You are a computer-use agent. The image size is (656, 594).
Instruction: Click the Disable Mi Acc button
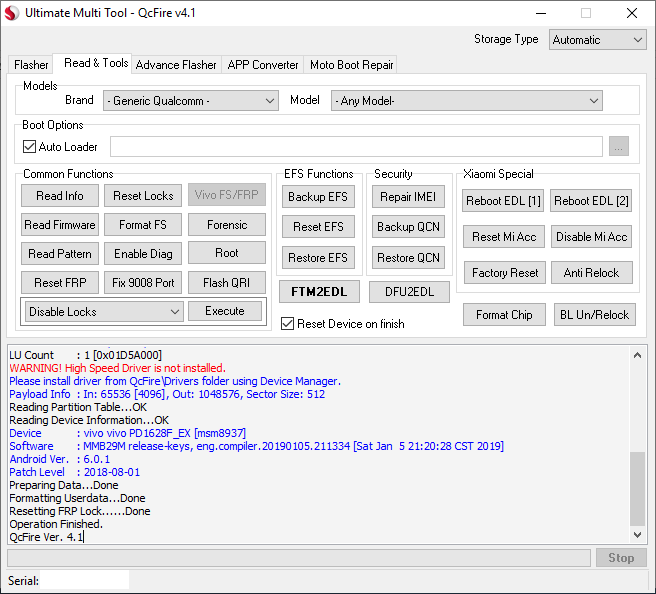592,237
